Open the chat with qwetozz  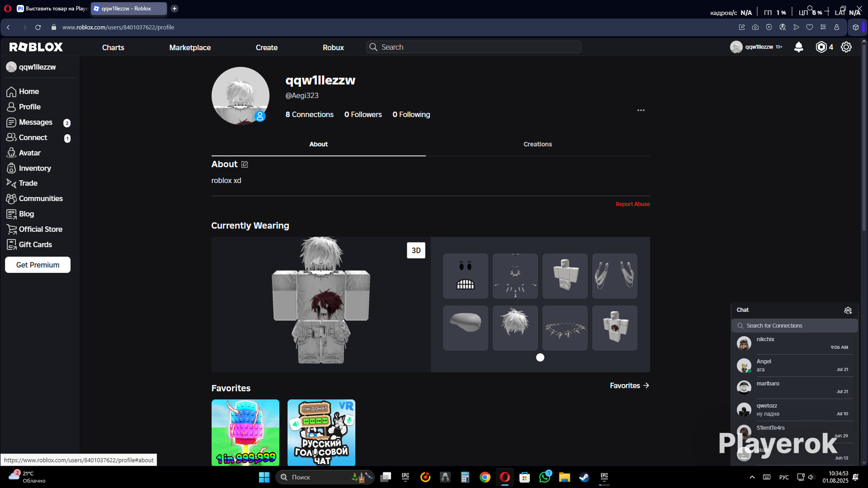point(794,410)
